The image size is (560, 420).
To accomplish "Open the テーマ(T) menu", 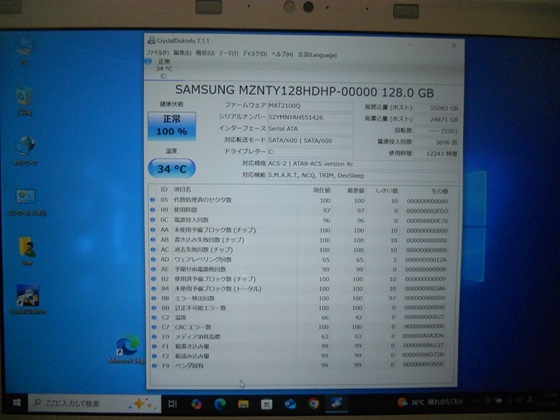I will click(229, 54).
